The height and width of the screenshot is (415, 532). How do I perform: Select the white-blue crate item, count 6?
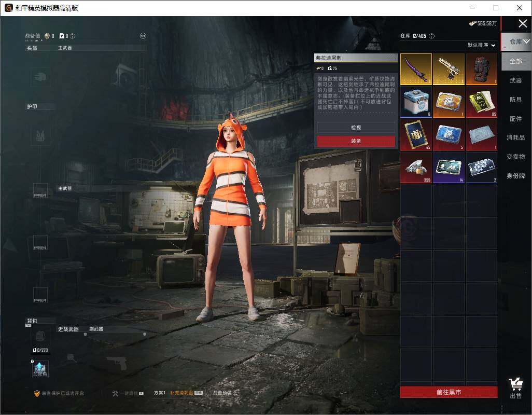point(416,102)
